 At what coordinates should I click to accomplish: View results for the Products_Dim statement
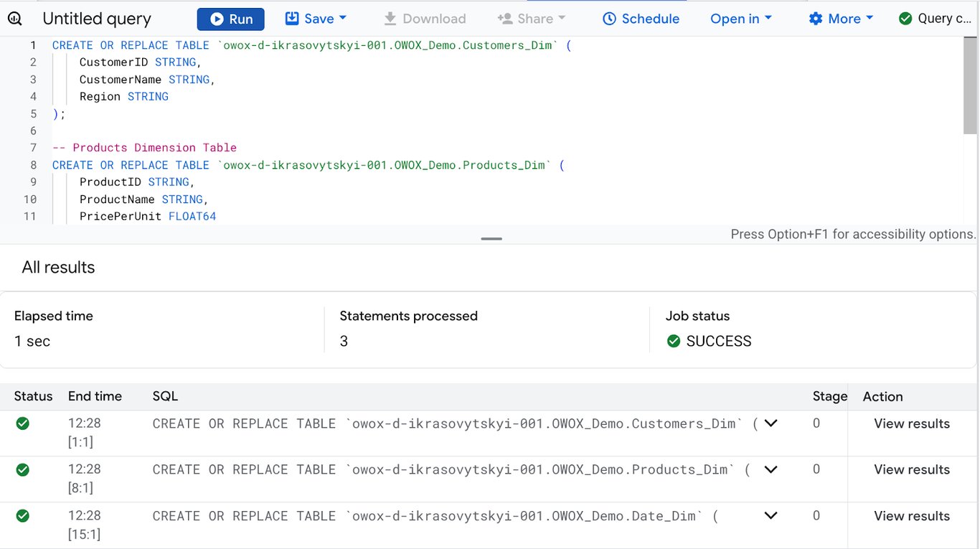coord(911,469)
